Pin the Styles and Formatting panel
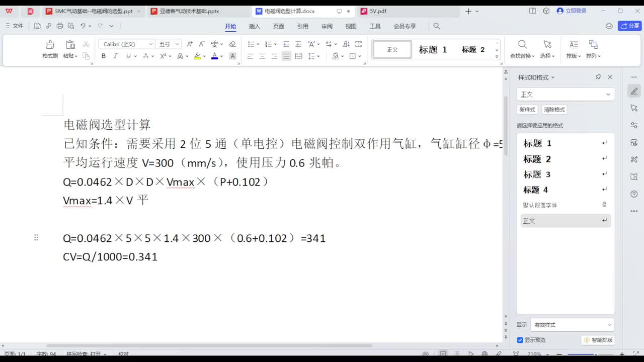 pos(598,77)
